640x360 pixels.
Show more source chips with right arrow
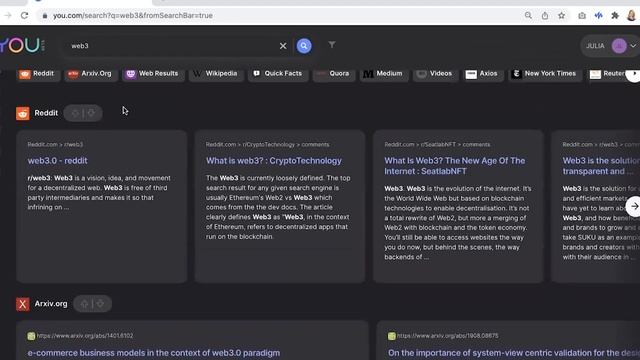(x=633, y=74)
